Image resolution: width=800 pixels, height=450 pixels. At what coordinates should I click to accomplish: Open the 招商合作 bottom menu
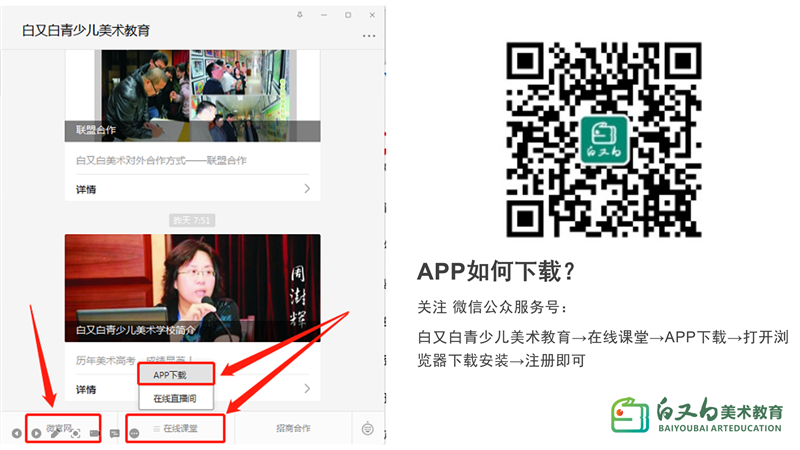coord(293,428)
